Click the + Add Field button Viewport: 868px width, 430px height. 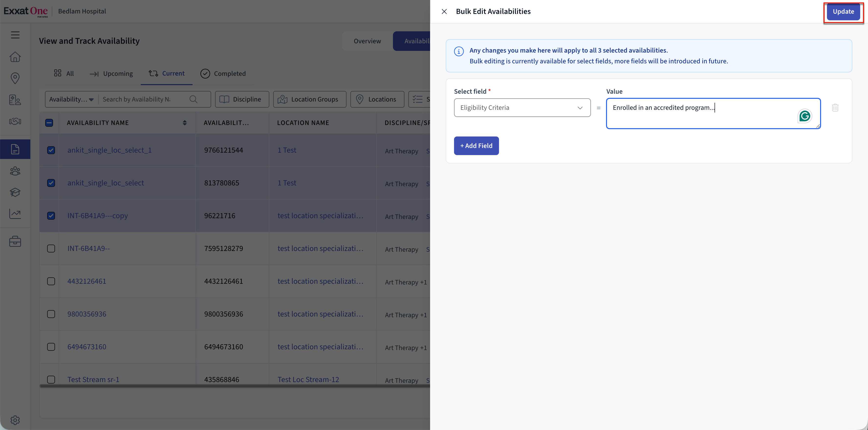coord(476,146)
